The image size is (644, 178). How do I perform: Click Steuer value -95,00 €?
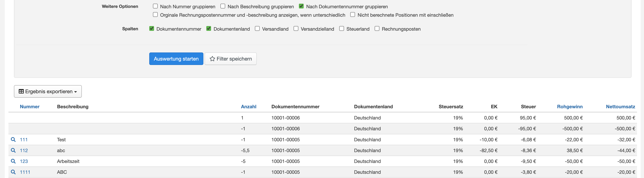pos(527,129)
